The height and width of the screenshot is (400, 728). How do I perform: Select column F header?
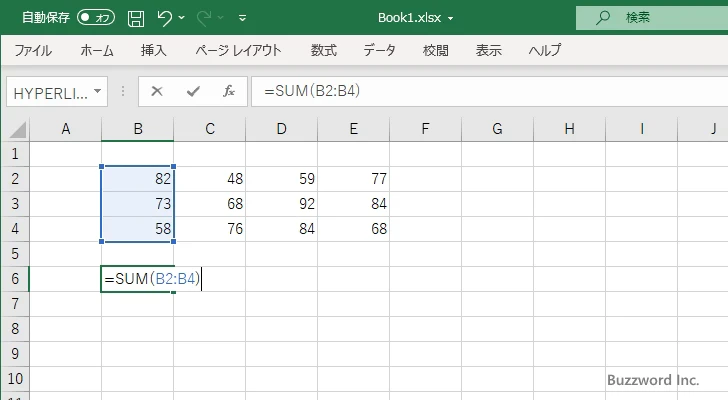point(426,129)
